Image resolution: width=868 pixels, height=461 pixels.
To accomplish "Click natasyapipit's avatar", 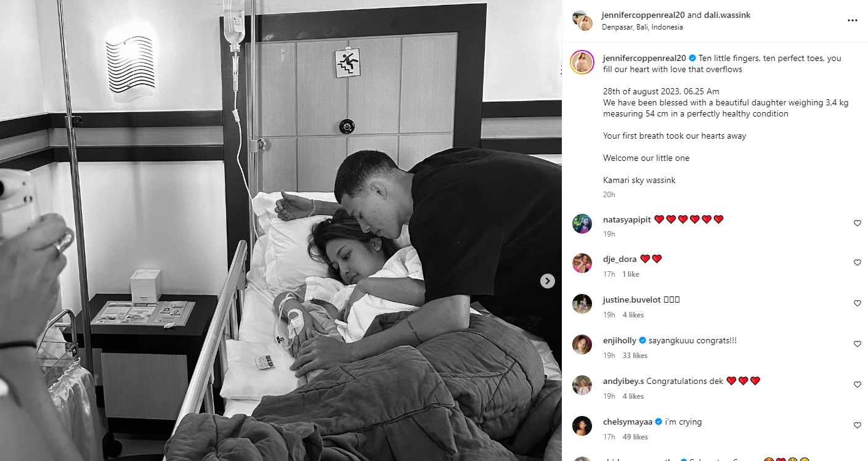I will click(582, 223).
